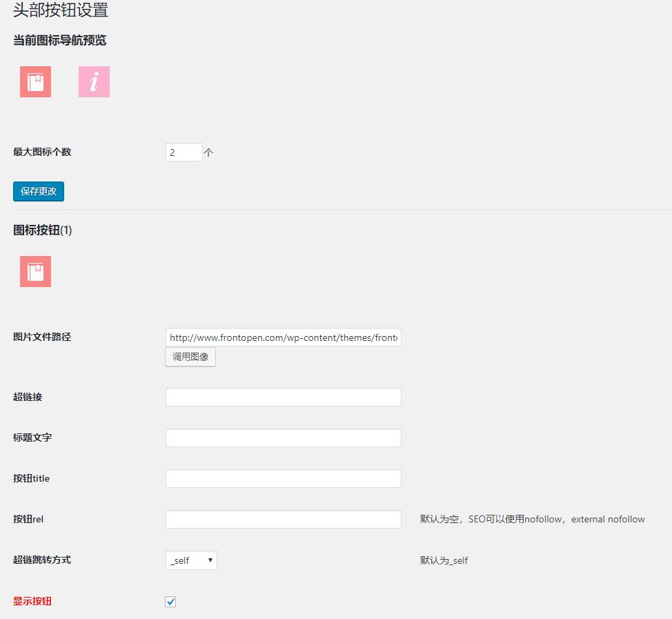Click the nofollow SEO hint text
Image resolution: width=672 pixels, height=619 pixels.
tap(532, 520)
